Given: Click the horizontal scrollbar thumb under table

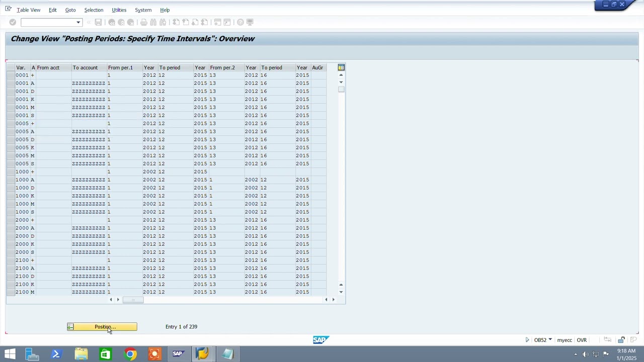Looking at the screenshot, I should [x=133, y=300].
